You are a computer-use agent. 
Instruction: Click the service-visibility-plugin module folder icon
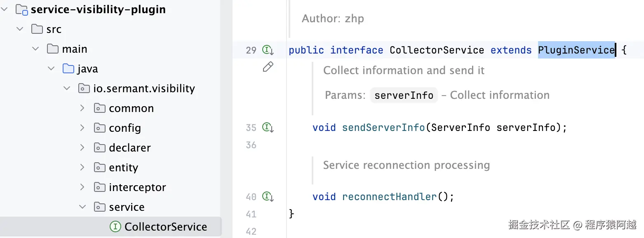click(x=22, y=9)
